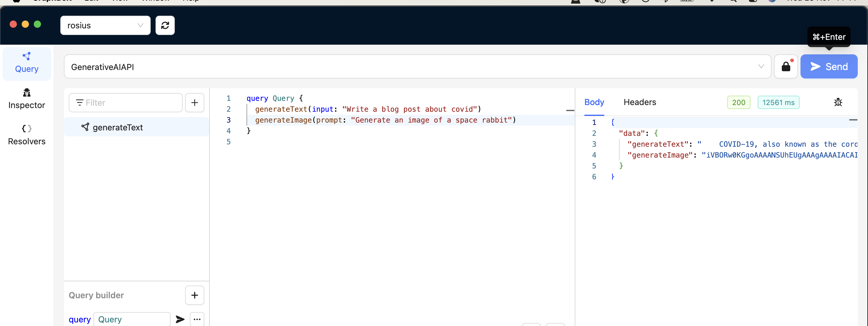Viewport: 868px width, 326px height.
Task: Click the lock authorization icon
Action: [785, 66]
